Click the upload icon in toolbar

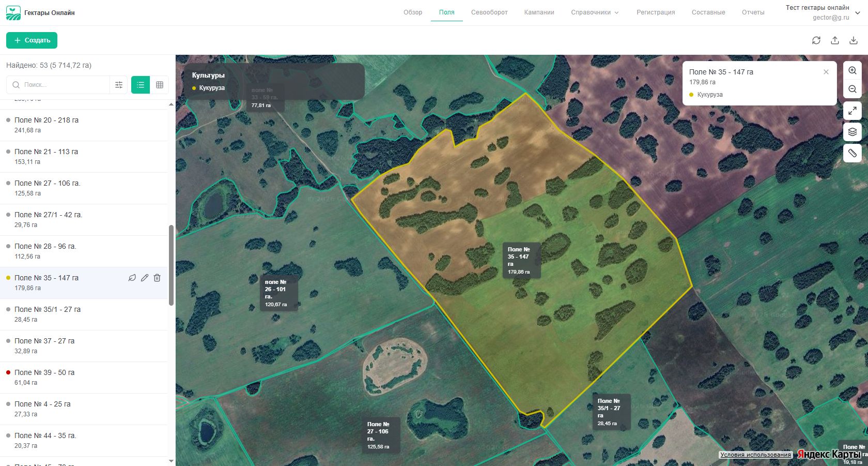pos(835,40)
